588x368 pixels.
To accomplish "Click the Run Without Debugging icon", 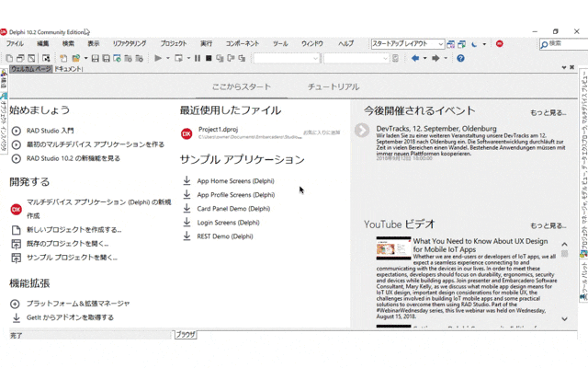I will [179, 58].
